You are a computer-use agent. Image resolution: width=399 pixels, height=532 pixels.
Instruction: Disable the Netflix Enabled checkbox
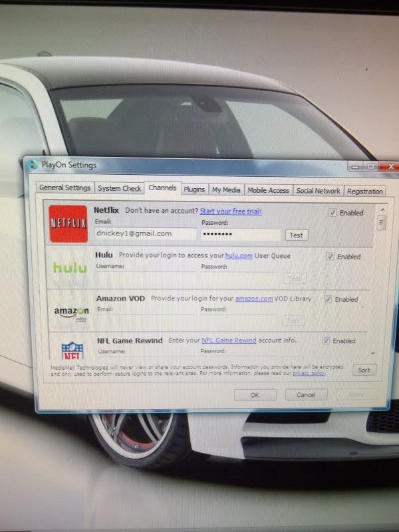coord(332,213)
